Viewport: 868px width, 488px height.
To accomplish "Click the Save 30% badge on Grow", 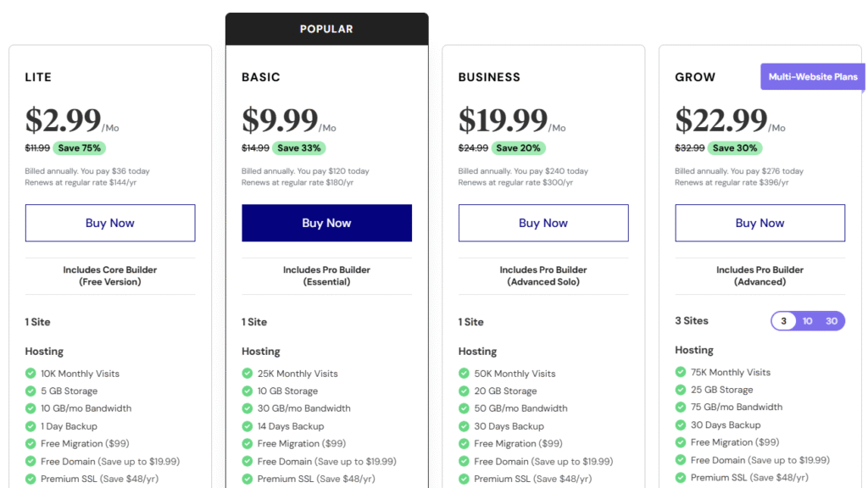I will (735, 147).
